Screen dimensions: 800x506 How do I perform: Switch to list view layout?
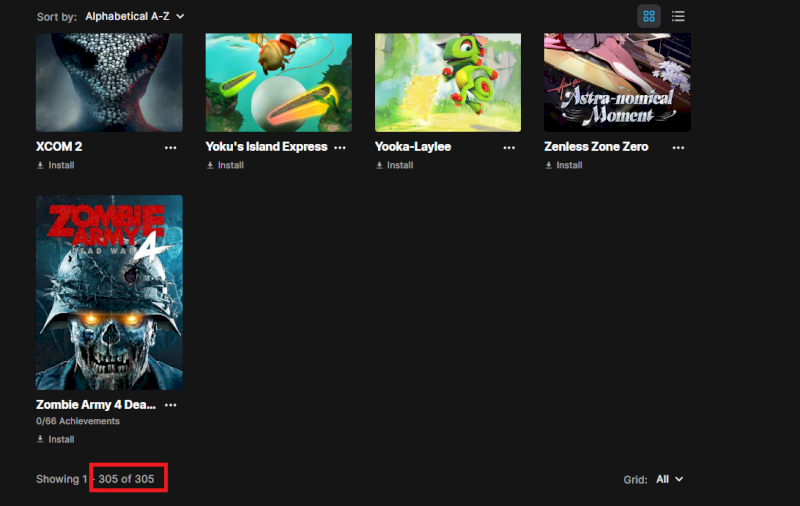678,16
